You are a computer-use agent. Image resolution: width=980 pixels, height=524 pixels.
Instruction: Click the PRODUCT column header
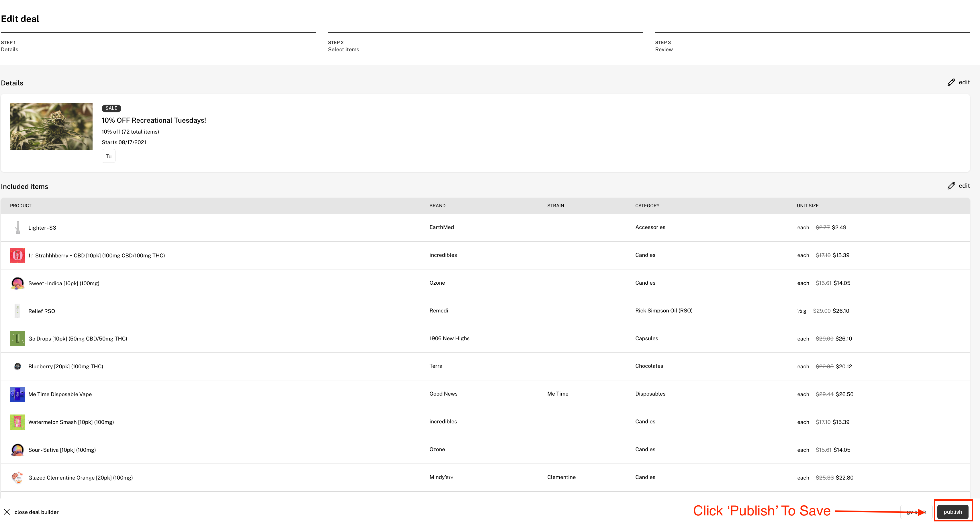[x=21, y=206]
